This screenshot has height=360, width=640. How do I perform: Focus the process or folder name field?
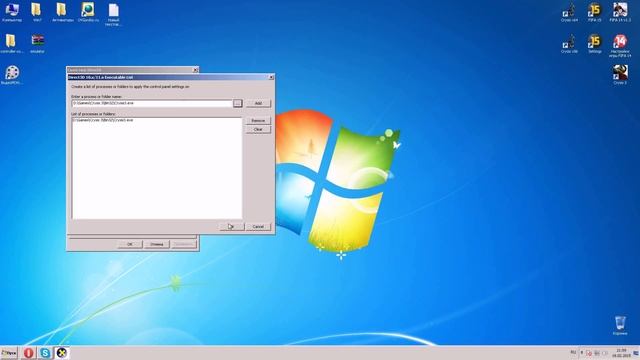152,103
